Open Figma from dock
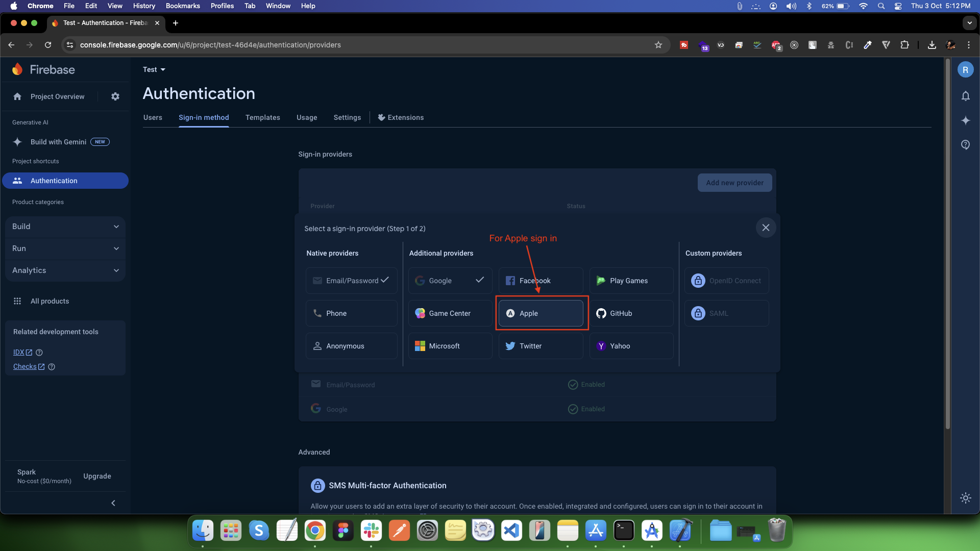The height and width of the screenshot is (551, 980). point(343,531)
